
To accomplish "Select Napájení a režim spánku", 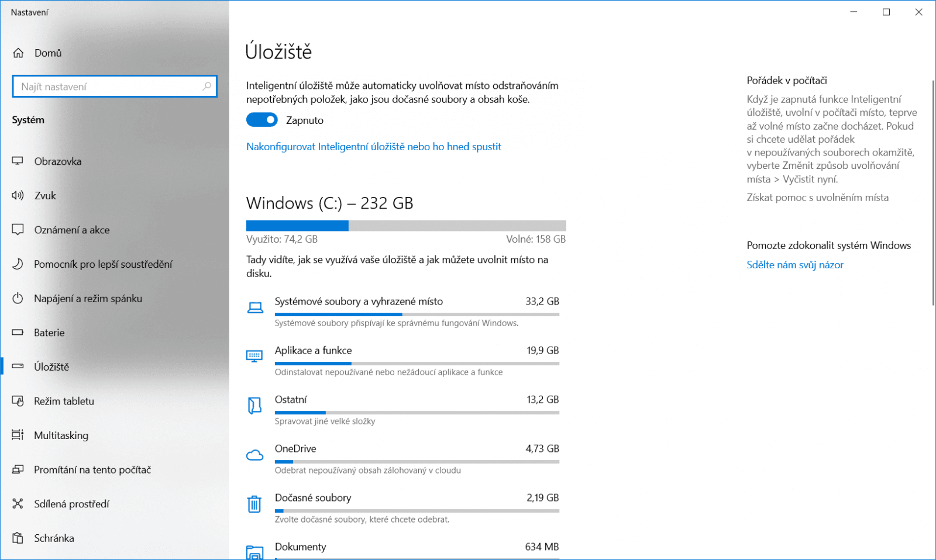I will point(88,299).
